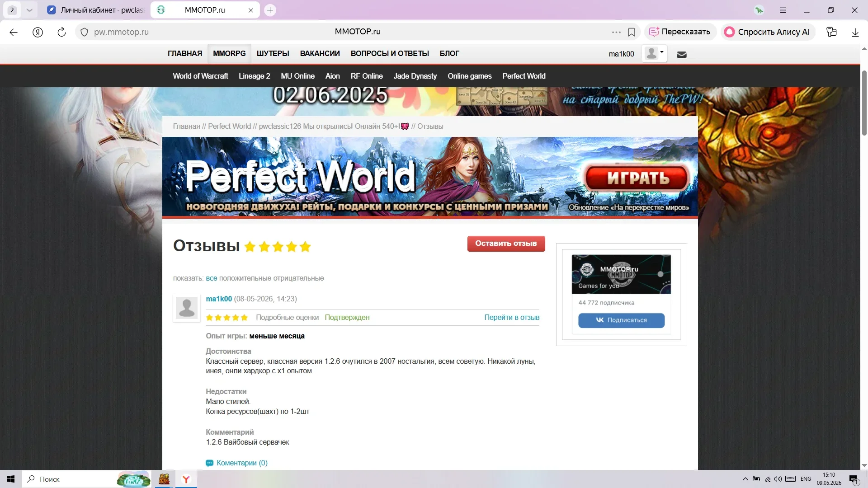Screen dimensions: 868x488
Task: Select Lineage 2 in the game bar
Action: coord(254,76)
